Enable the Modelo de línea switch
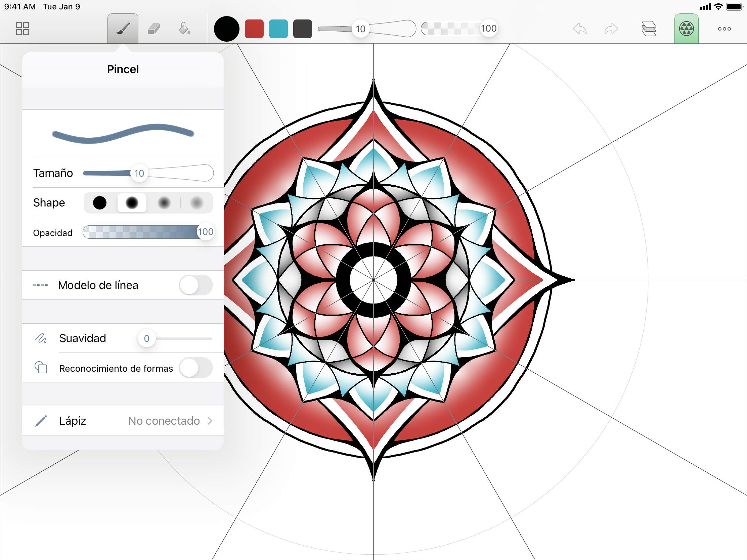Screen dimensions: 747x560 196,285
